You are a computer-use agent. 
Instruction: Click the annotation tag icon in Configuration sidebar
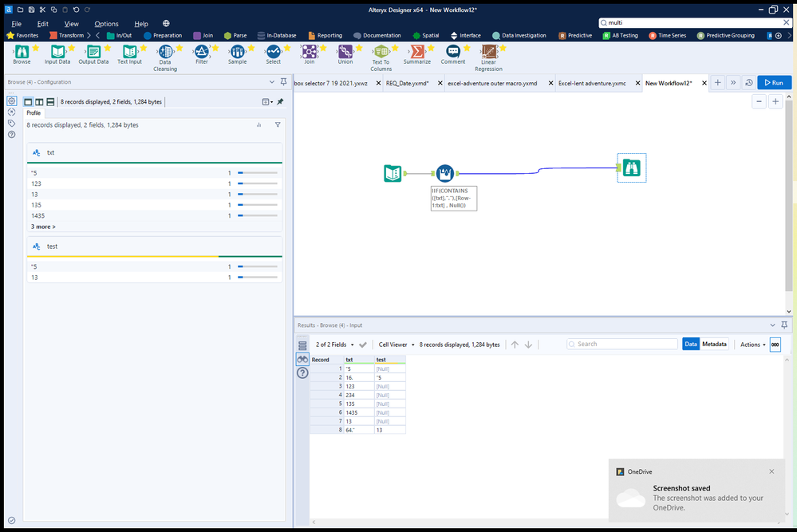click(12, 124)
